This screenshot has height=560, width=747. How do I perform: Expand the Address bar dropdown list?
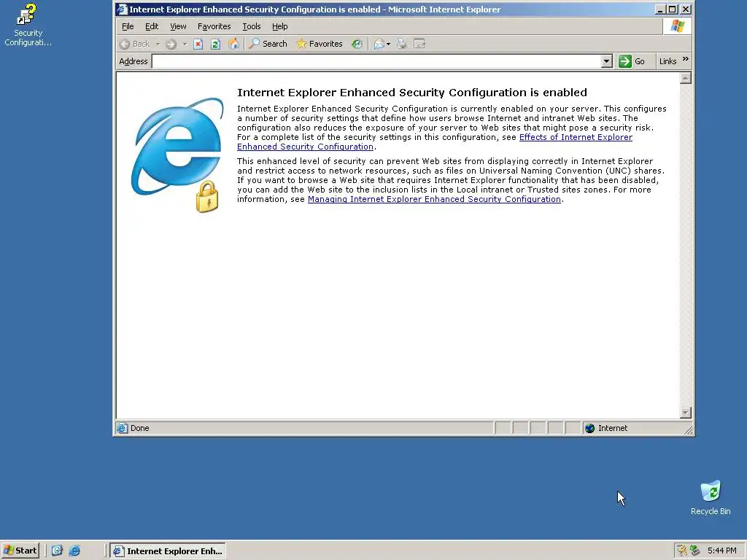606,61
